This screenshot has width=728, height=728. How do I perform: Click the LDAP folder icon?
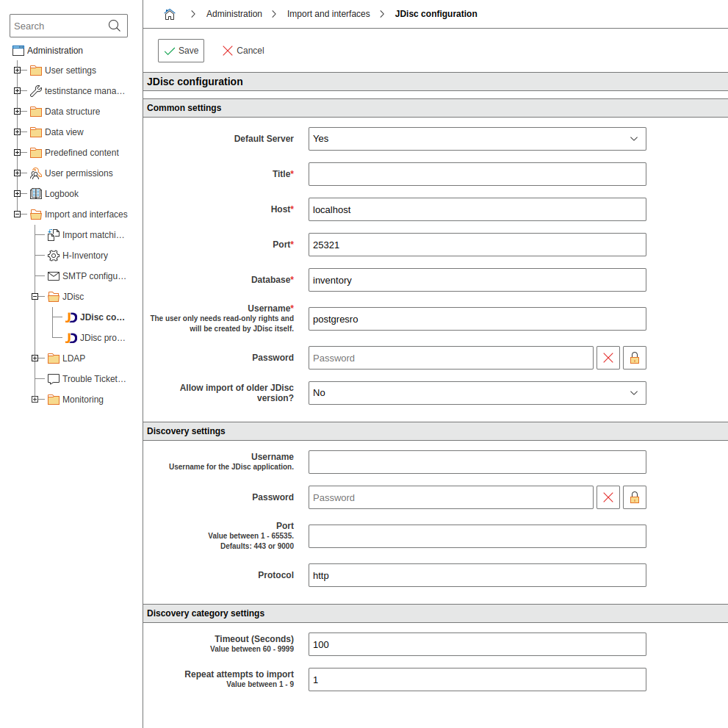(x=54, y=358)
